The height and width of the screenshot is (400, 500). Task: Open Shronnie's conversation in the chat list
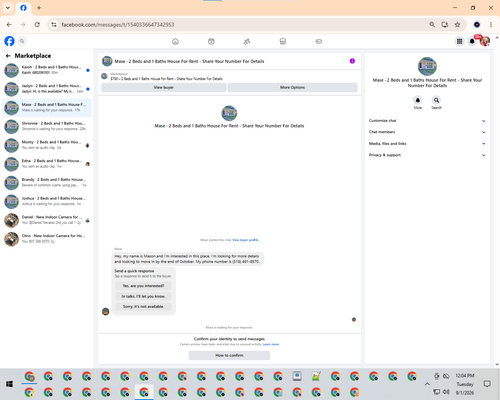[47, 126]
